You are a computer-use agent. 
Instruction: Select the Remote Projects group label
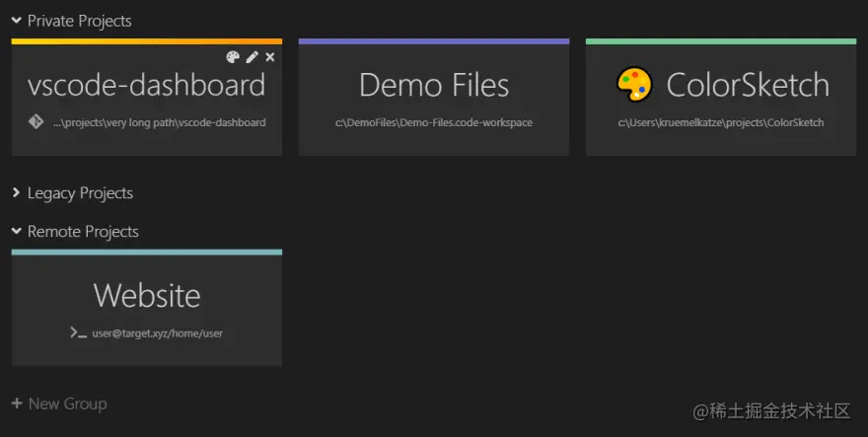83,232
